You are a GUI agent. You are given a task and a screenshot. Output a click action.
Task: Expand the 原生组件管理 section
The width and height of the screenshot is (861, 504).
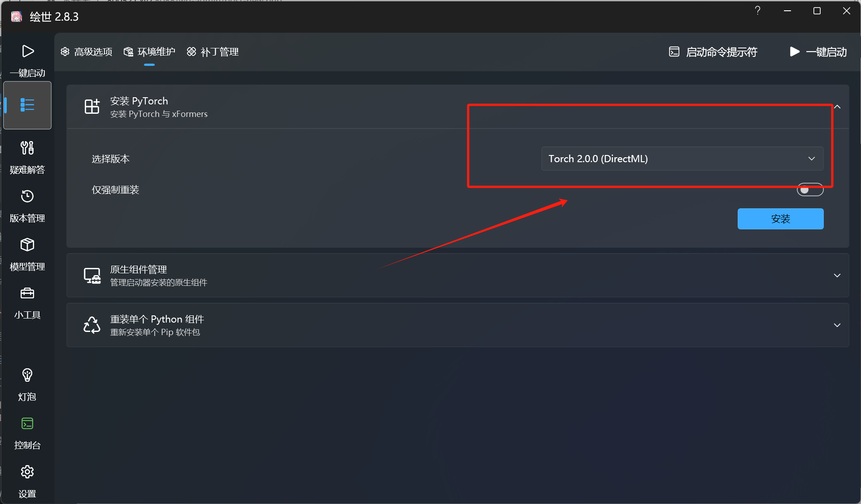[837, 276]
